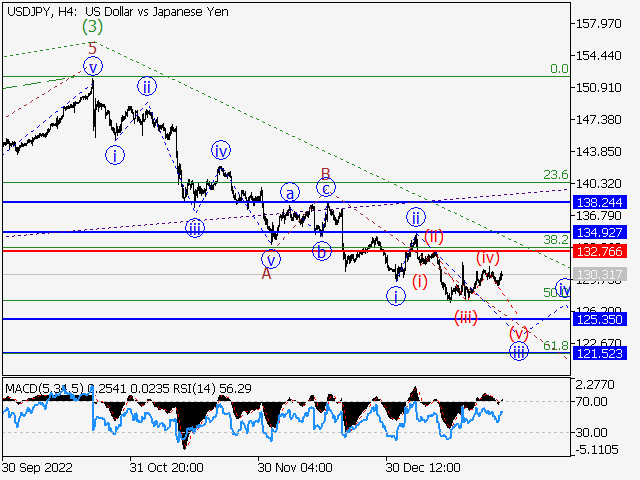
Task: Select the 143.850 price axis label
Action: point(598,151)
